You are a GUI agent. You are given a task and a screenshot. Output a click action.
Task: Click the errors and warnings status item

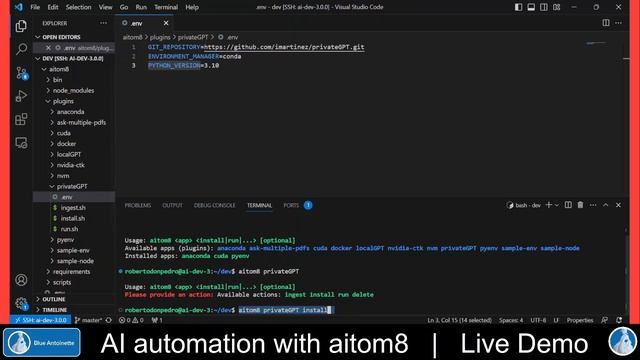(x=131, y=320)
